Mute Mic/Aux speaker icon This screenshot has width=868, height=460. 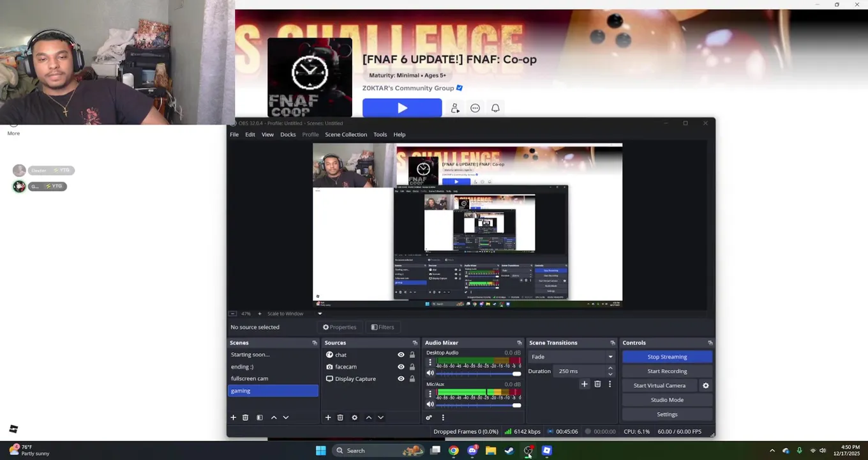430,404
